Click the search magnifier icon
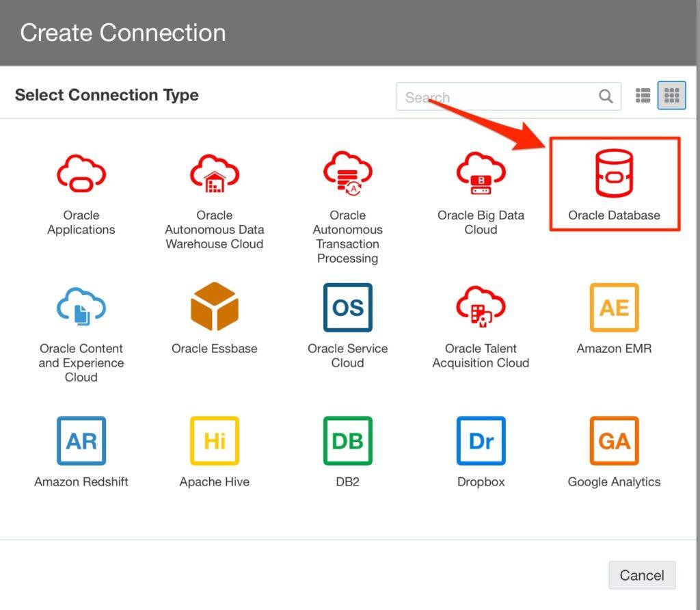The image size is (700, 610). tap(606, 96)
